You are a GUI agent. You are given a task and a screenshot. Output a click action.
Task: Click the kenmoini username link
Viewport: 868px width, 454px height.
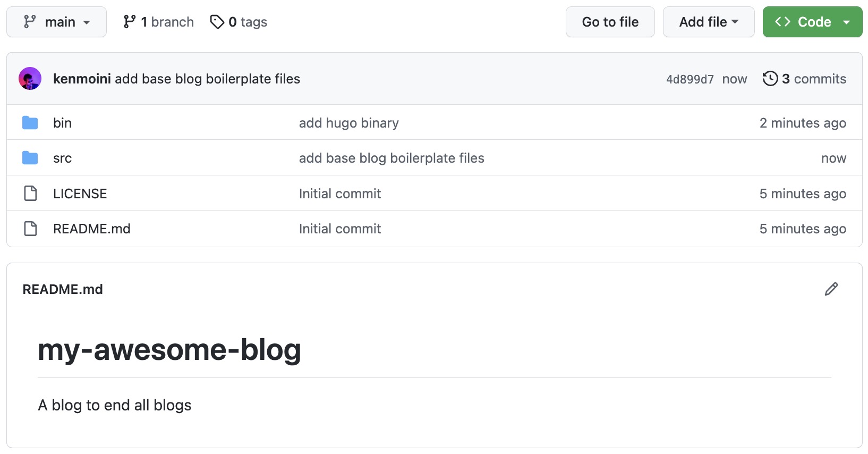(82, 79)
